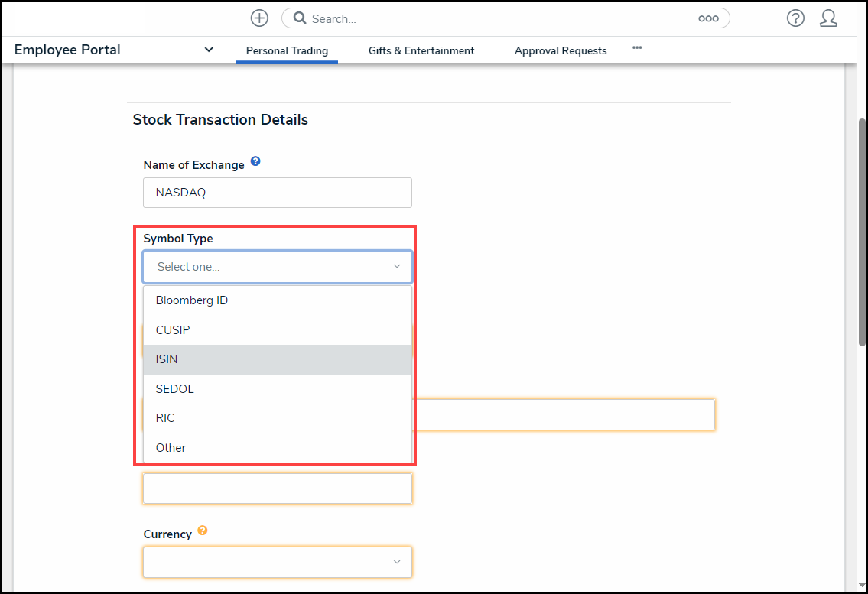Choose SEDOL option
The width and height of the screenshot is (868, 594).
175,389
